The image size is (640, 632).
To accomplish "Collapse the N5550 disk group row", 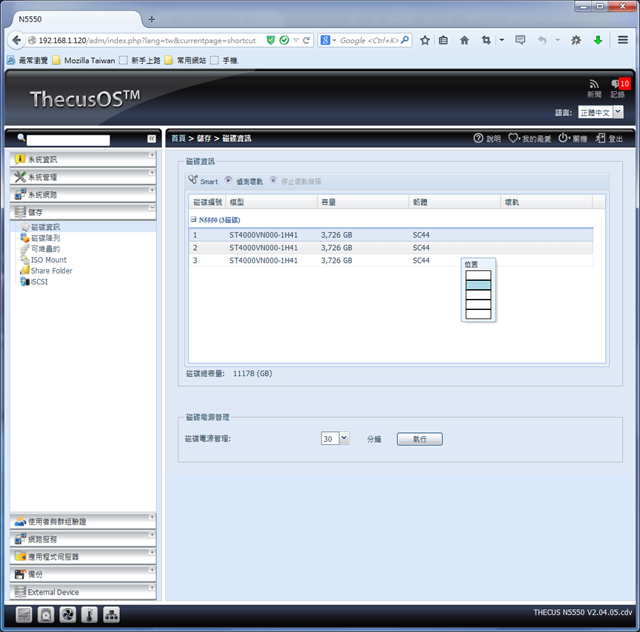I will coord(193,220).
